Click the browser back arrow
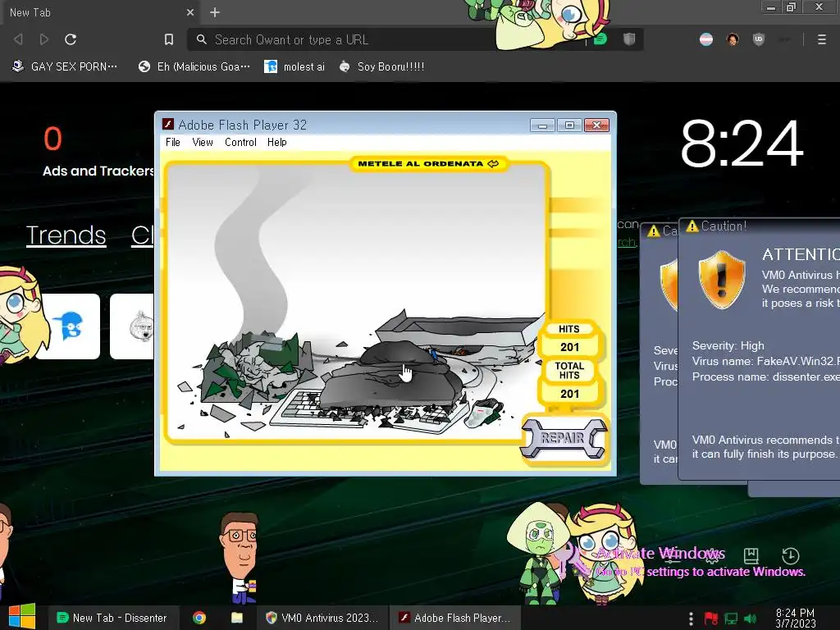The image size is (840, 630). [x=18, y=39]
